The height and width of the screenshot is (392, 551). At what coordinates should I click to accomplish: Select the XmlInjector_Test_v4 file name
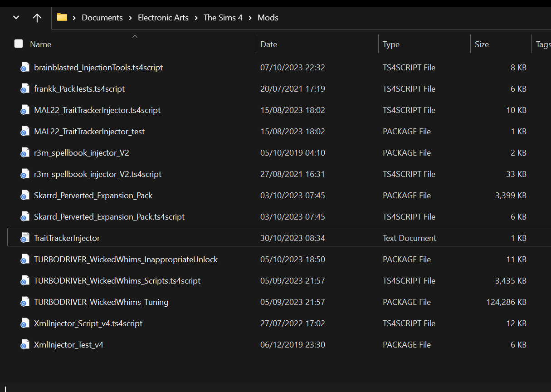pos(68,345)
